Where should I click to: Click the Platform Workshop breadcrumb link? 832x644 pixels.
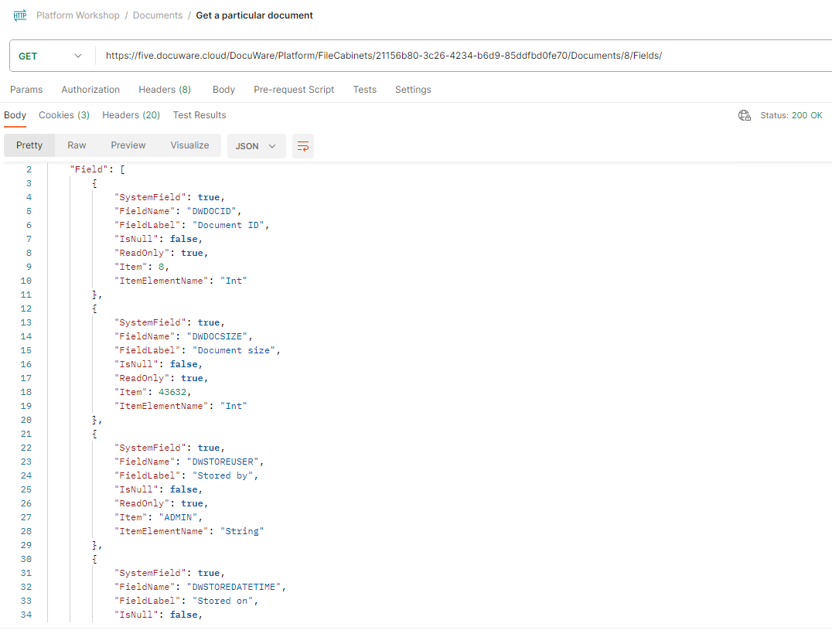click(x=77, y=15)
